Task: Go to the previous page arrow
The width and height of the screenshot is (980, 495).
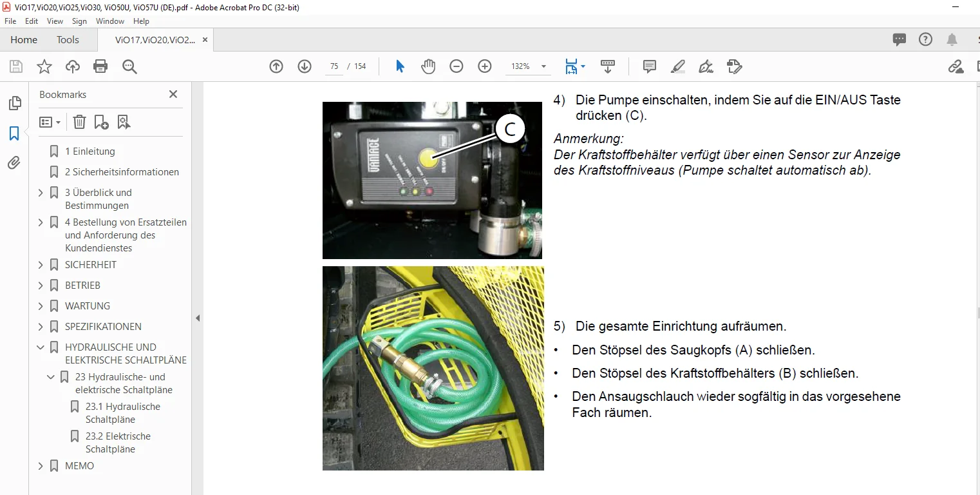Action: [276, 66]
